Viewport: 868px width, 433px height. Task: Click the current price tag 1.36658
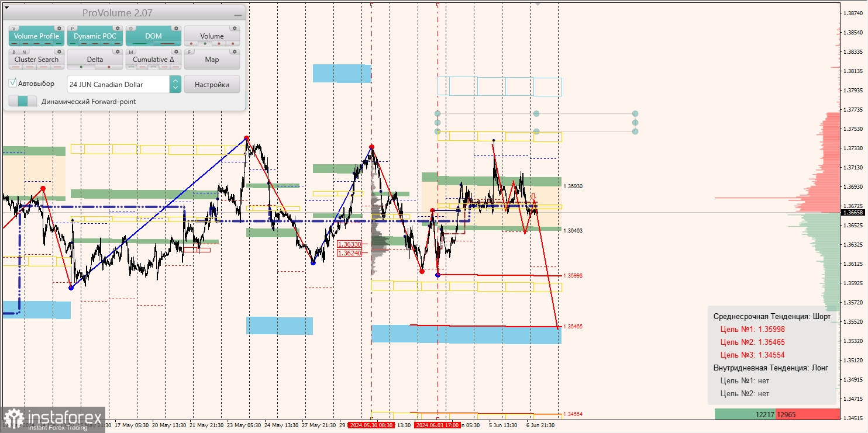coord(853,212)
